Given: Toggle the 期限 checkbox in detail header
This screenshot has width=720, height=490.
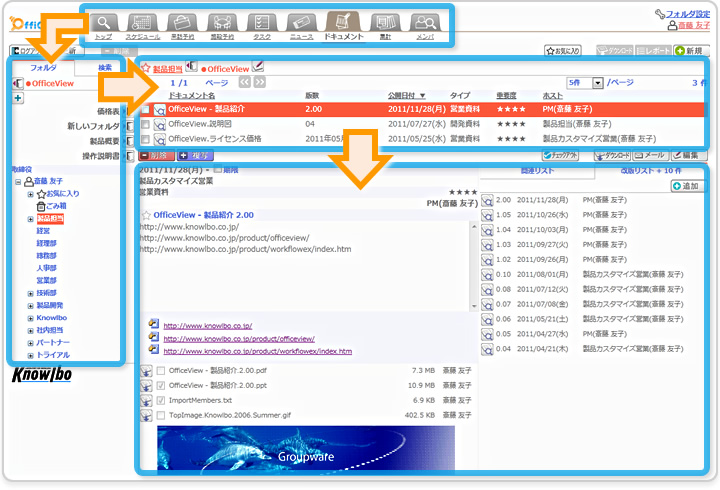Looking at the screenshot, I should pyautogui.click(x=218, y=169).
